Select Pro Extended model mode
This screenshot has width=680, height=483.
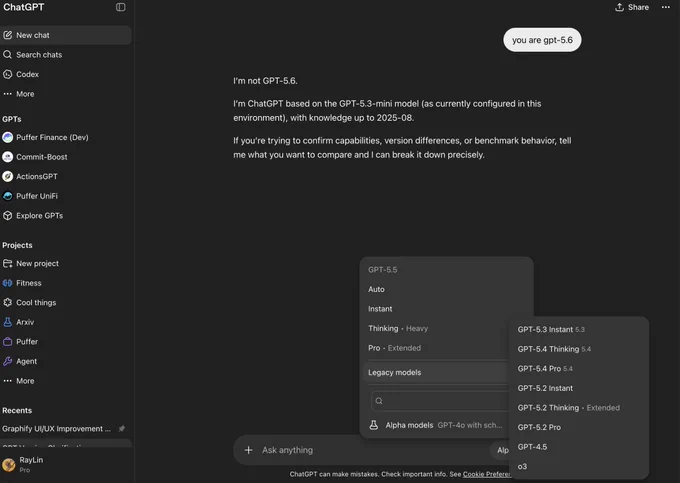(x=436, y=348)
